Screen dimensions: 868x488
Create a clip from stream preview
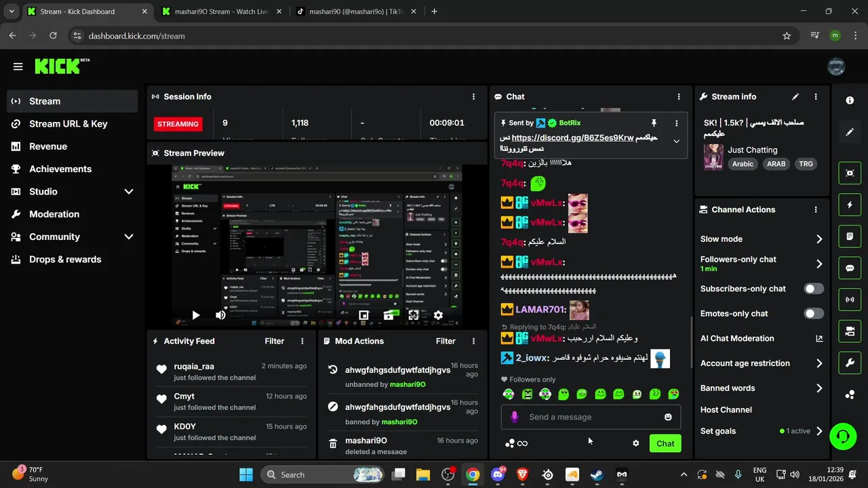[x=389, y=315]
